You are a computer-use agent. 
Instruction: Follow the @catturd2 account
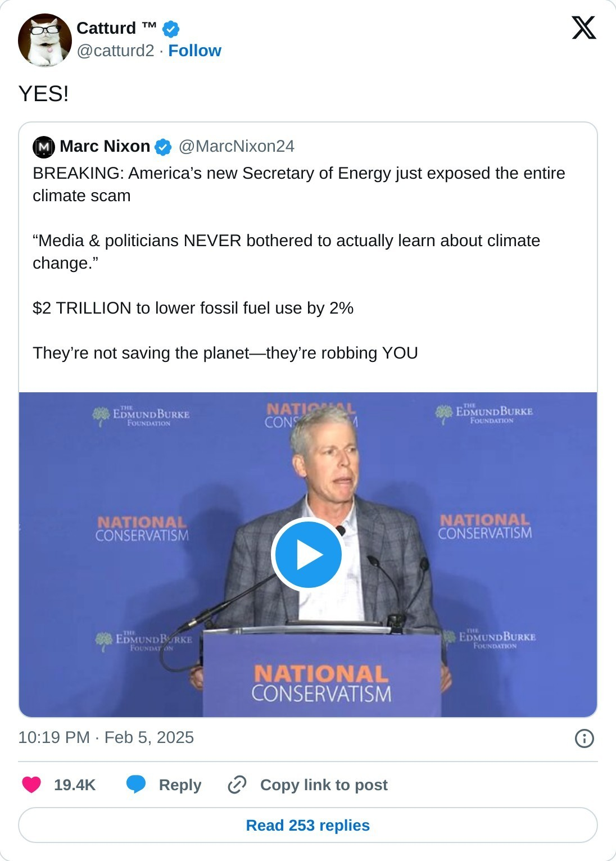(194, 51)
